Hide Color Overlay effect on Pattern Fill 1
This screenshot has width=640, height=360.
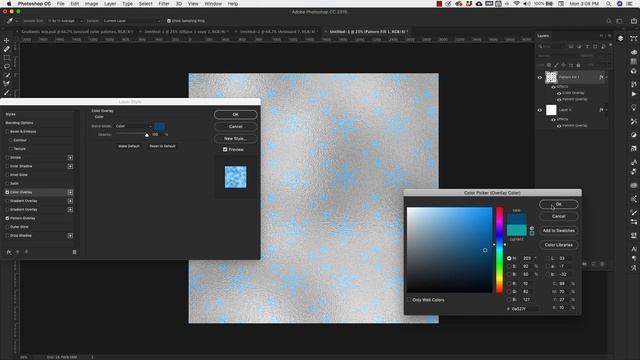pyautogui.click(x=559, y=93)
